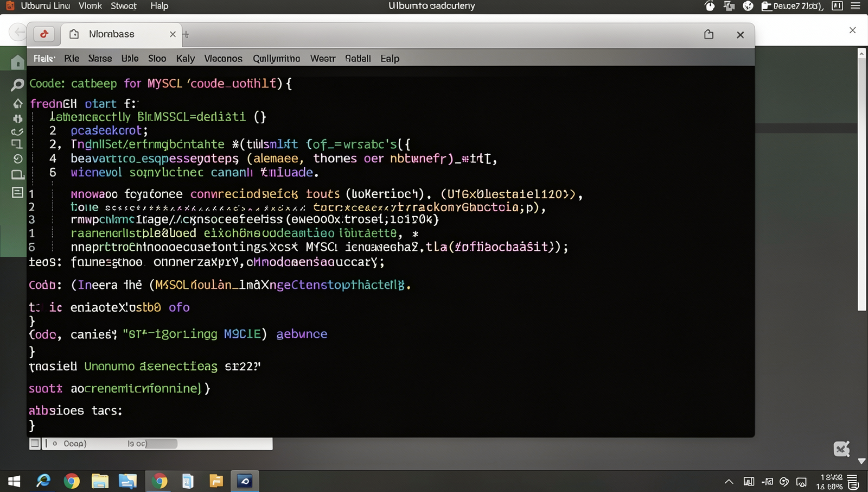
Task: Open the battery device indicator in top bar
Action: (792, 6)
